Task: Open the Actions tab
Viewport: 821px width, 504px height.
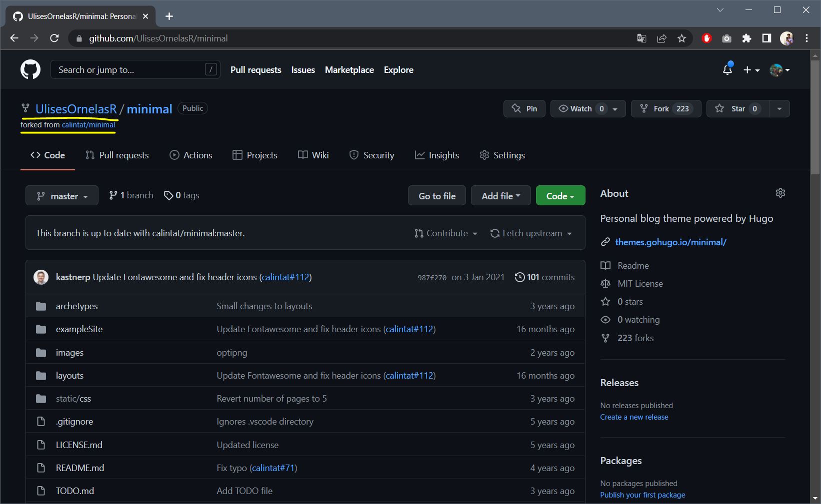Action: (x=191, y=155)
